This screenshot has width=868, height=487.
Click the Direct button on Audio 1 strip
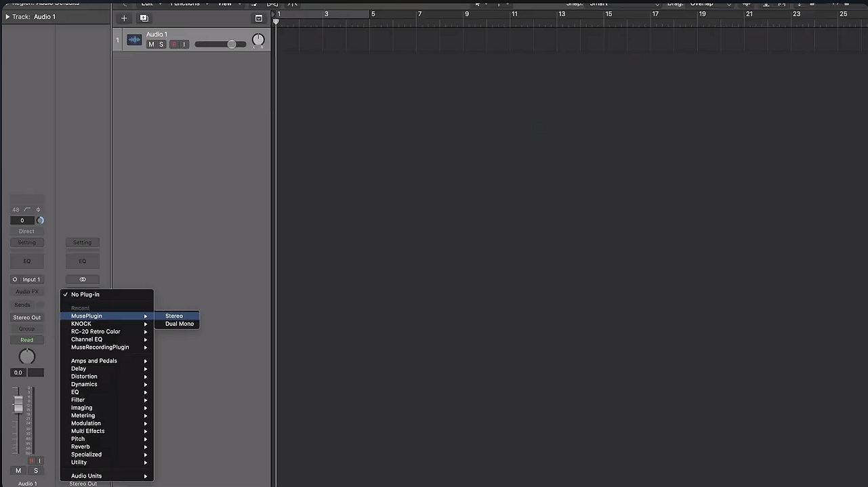point(27,231)
